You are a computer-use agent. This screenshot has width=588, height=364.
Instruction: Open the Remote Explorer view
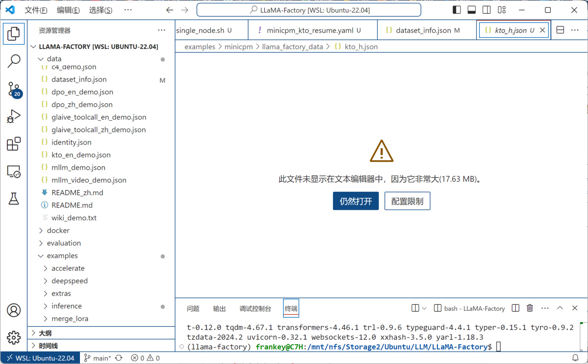click(14, 172)
